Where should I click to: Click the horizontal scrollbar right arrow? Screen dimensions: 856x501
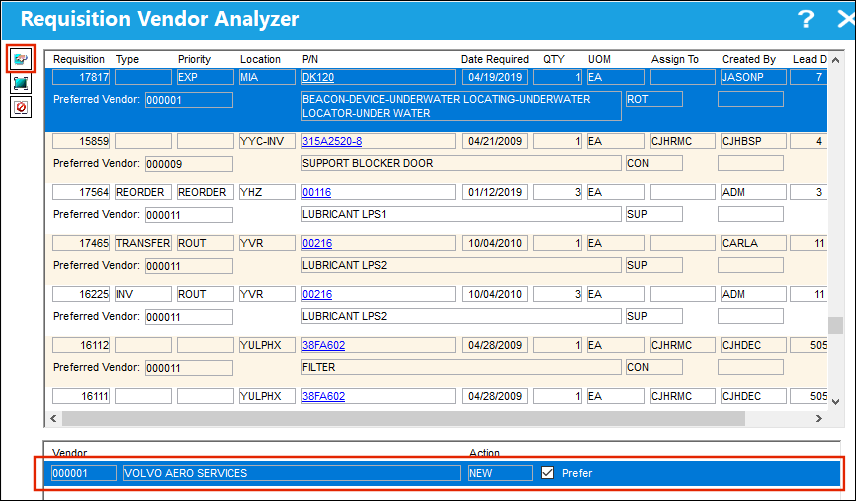tap(818, 419)
